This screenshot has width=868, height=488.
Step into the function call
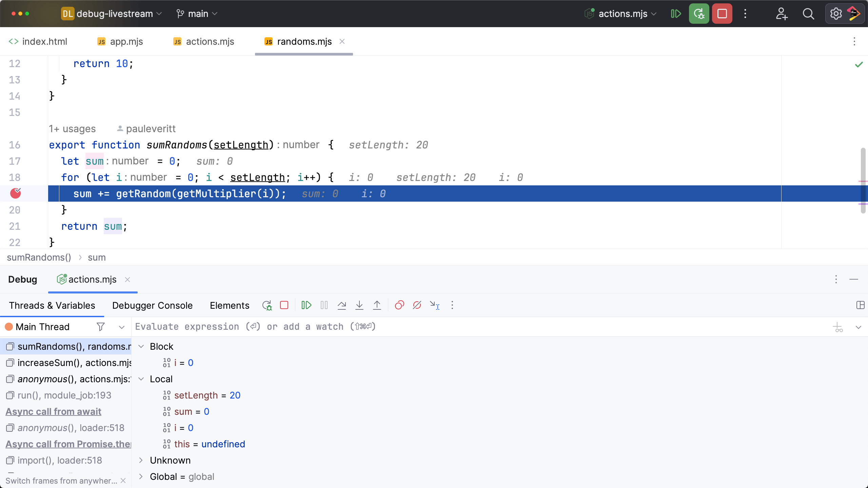[x=359, y=305]
